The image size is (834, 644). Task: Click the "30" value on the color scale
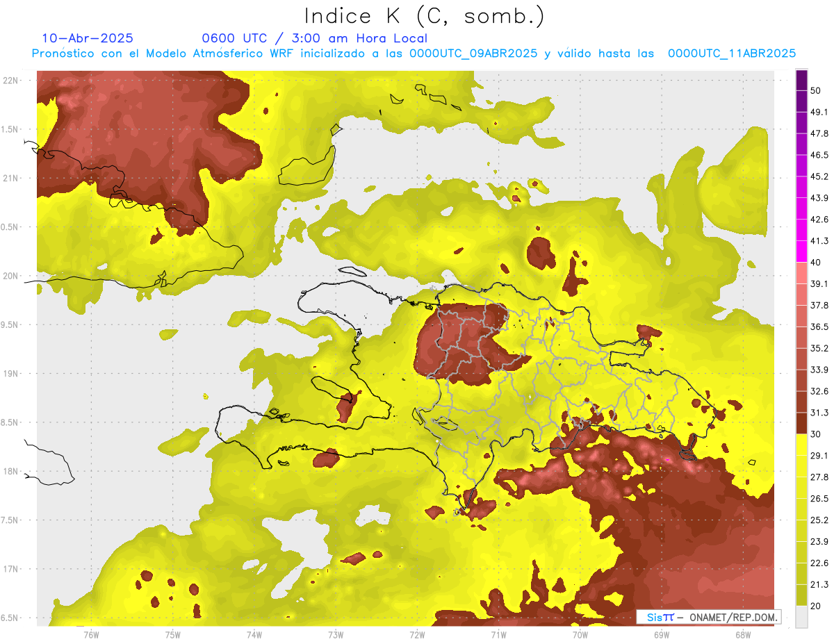tap(816, 434)
